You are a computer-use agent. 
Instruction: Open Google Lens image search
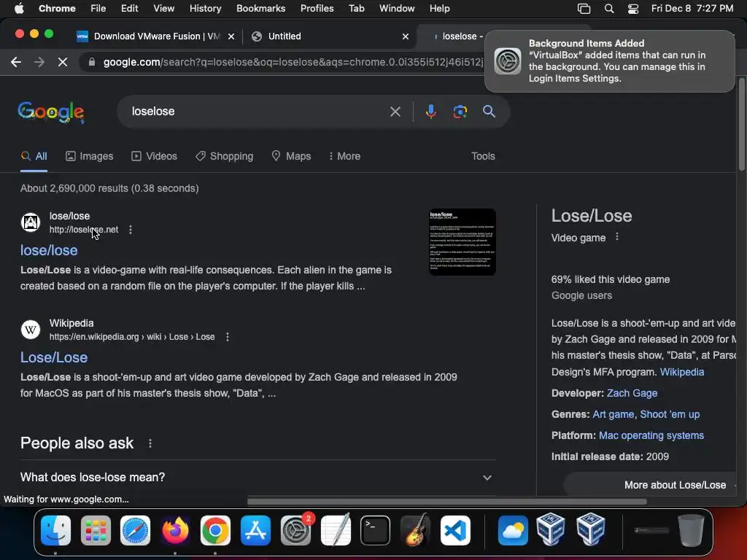click(x=460, y=112)
